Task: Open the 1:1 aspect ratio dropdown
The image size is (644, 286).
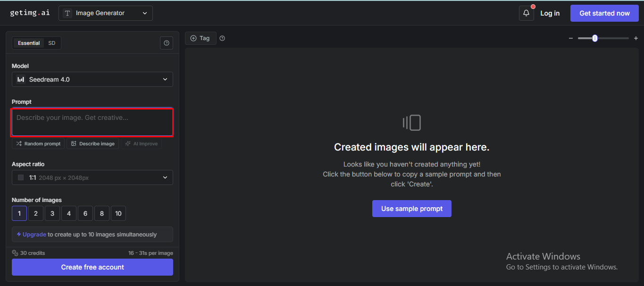Action: (x=92, y=177)
